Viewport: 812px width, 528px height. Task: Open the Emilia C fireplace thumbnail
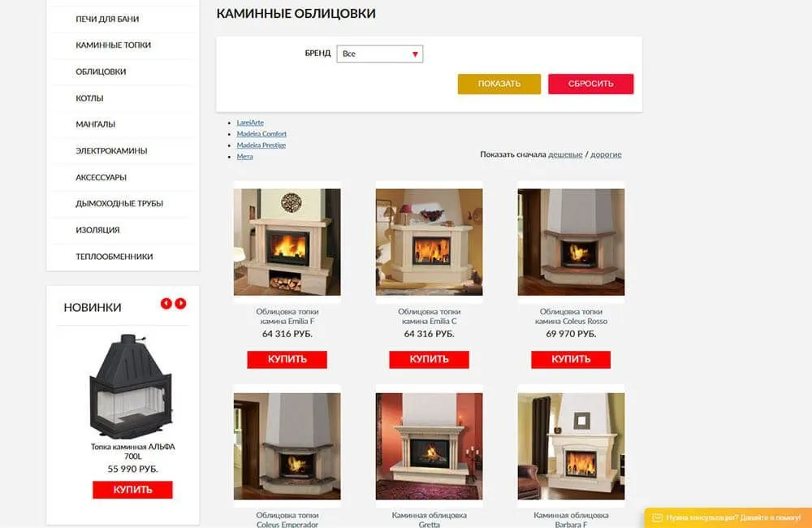tap(430, 242)
